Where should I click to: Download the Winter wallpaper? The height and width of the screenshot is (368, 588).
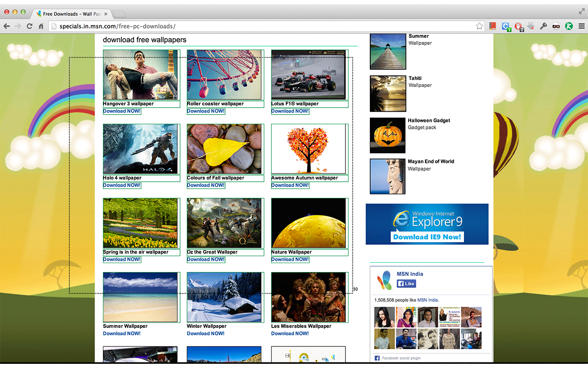(x=206, y=333)
